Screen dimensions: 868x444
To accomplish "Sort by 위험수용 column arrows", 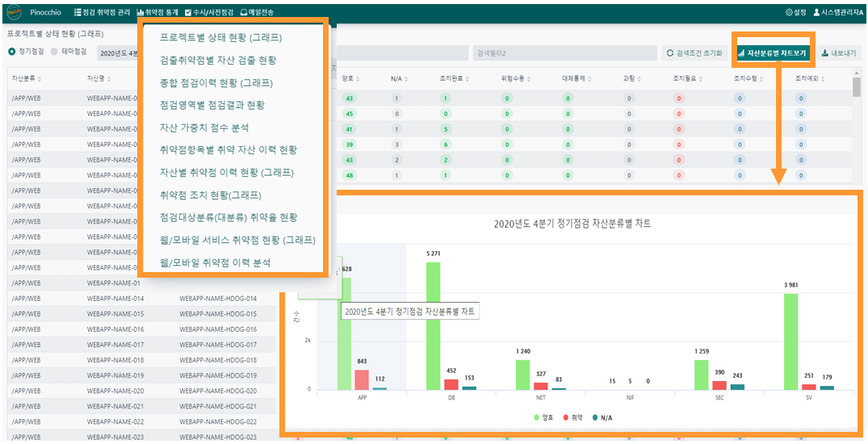I will click(528, 79).
